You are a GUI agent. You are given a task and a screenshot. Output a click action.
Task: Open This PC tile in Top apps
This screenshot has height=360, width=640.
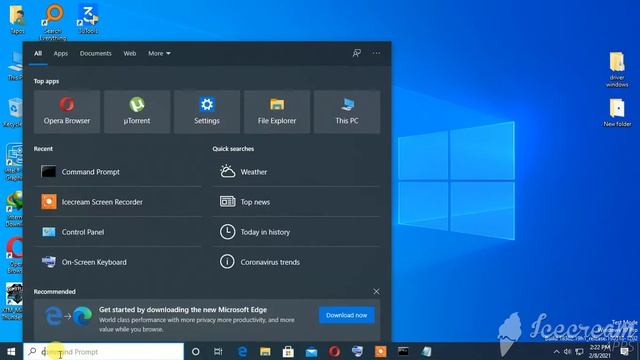(x=347, y=111)
